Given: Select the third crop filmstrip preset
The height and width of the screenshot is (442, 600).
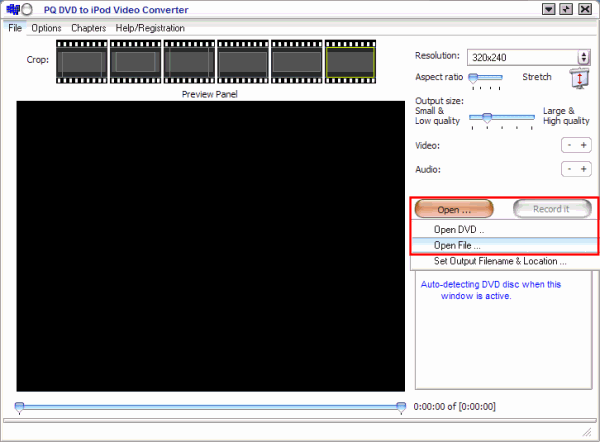Looking at the screenshot, I should 189,62.
